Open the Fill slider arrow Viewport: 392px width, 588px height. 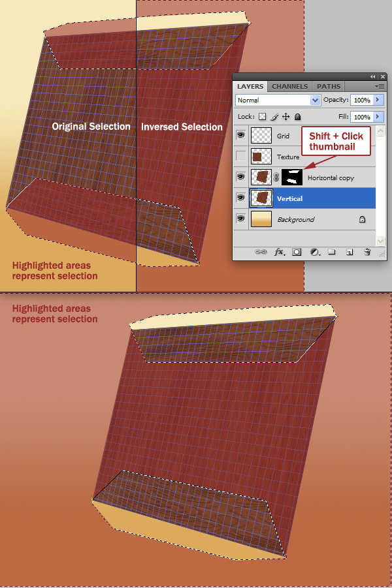point(378,117)
